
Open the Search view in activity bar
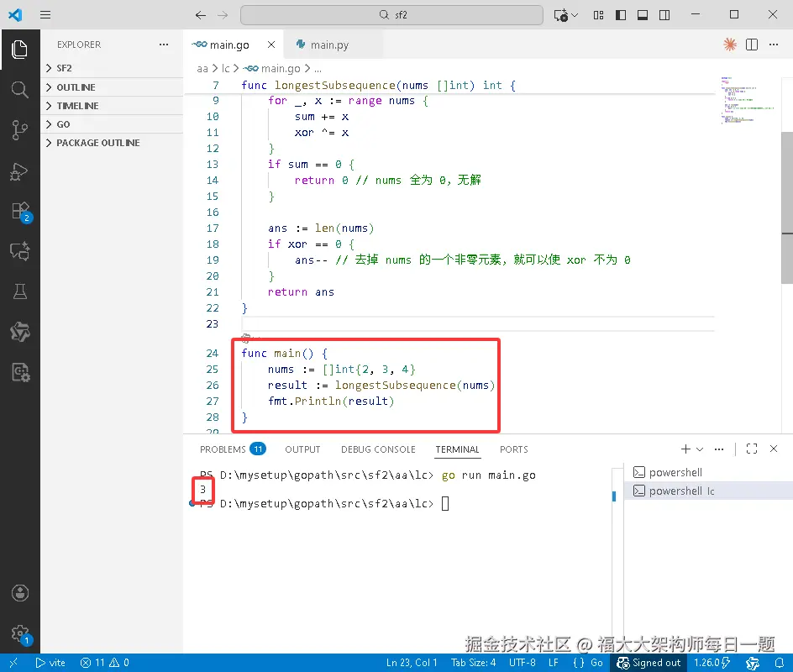pyautogui.click(x=19, y=90)
